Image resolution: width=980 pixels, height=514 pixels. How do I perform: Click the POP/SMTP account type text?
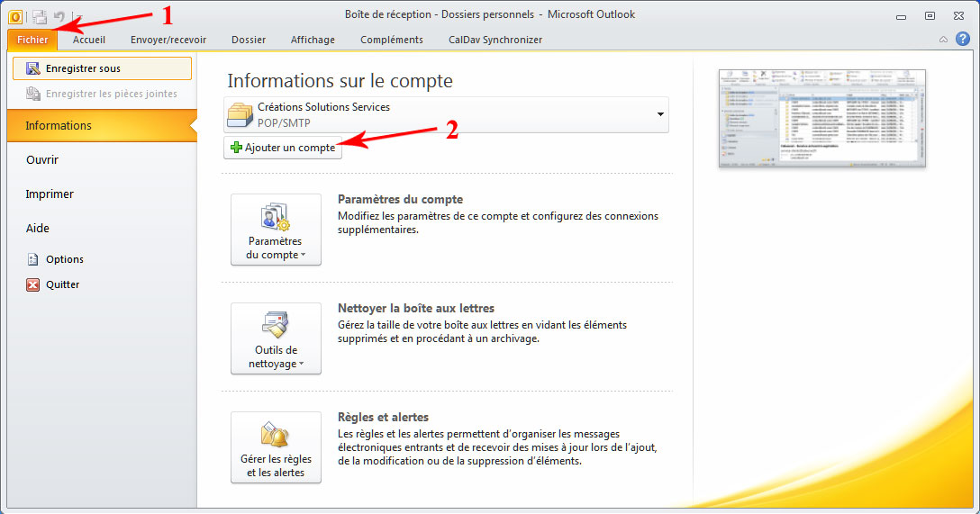(284, 123)
